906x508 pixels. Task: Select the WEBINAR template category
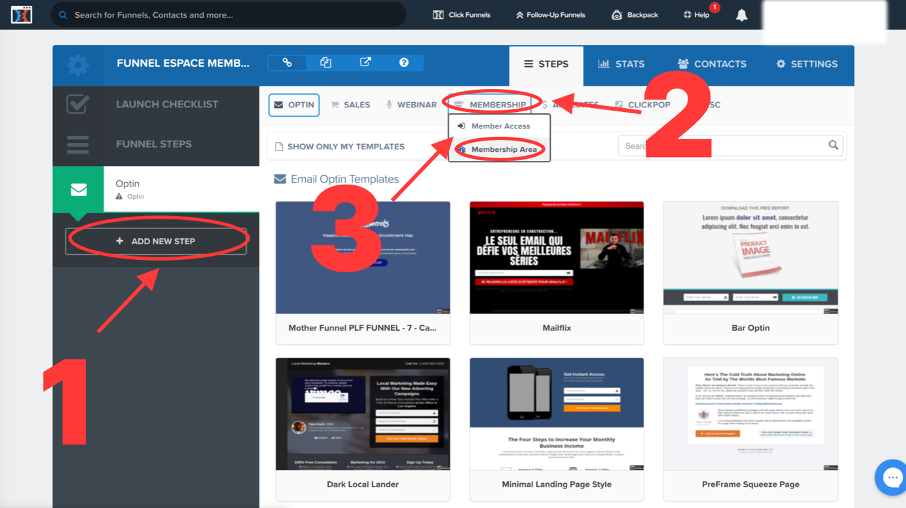[x=411, y=105]
